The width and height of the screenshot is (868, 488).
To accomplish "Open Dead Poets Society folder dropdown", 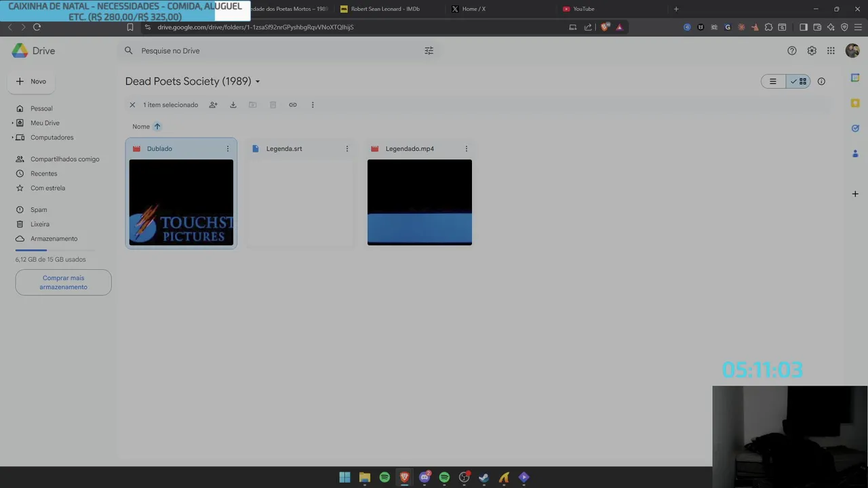I will [258, 81].
